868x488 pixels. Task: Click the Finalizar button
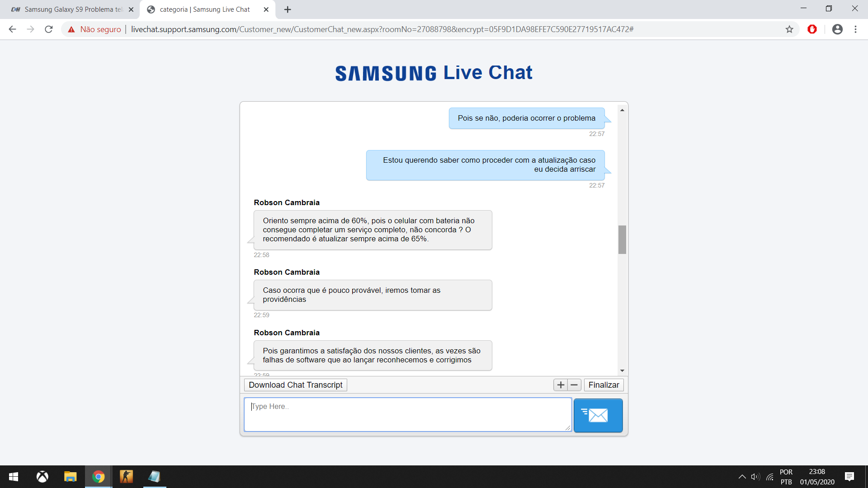pyautogui.click(x=604, y=385)
